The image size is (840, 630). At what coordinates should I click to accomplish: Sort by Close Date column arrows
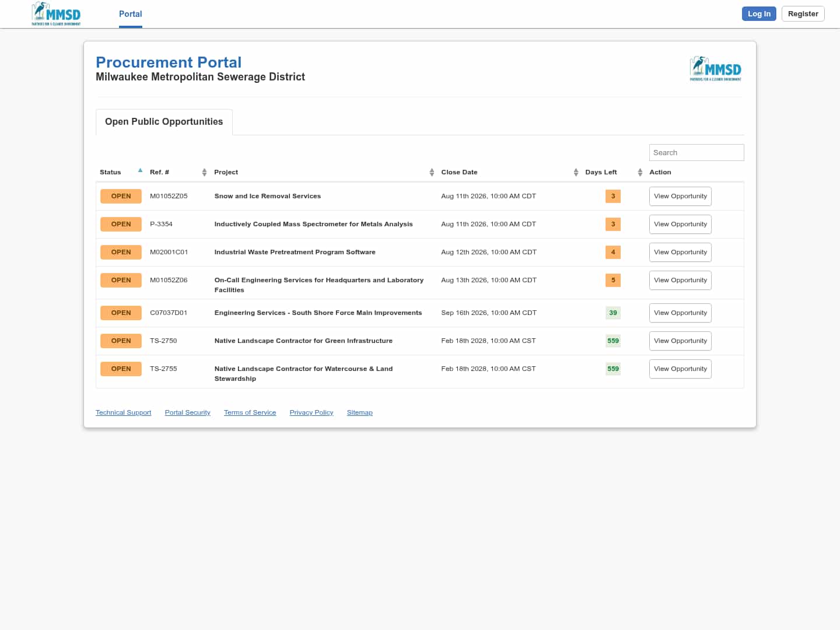click(576, 172)
